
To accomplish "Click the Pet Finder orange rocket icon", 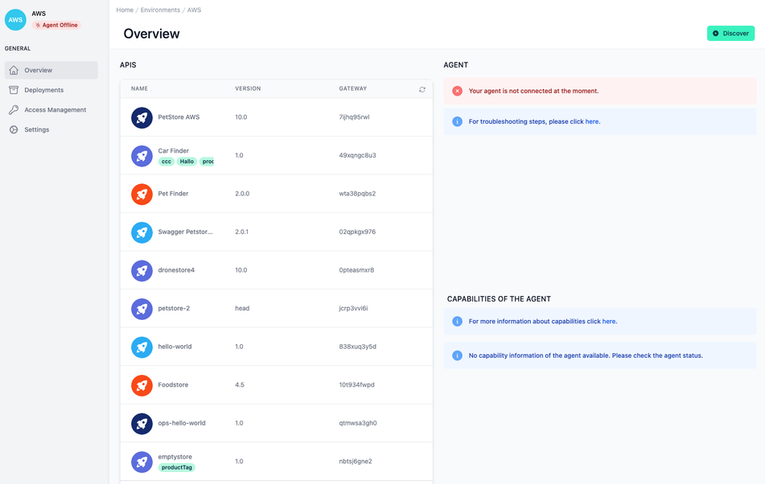I will tap(142, 194).
